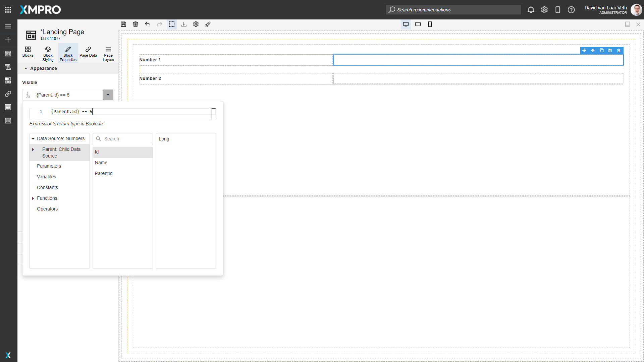Click the Delete trash icon in the toolbar
The image size is (644, 362).
136,24
